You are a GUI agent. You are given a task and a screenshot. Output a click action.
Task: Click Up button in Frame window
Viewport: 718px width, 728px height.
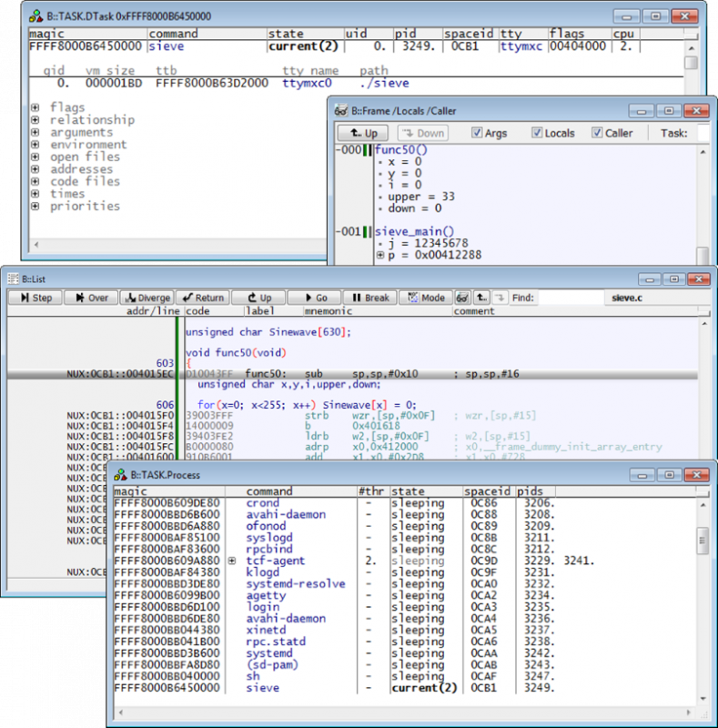pos(361,133)
